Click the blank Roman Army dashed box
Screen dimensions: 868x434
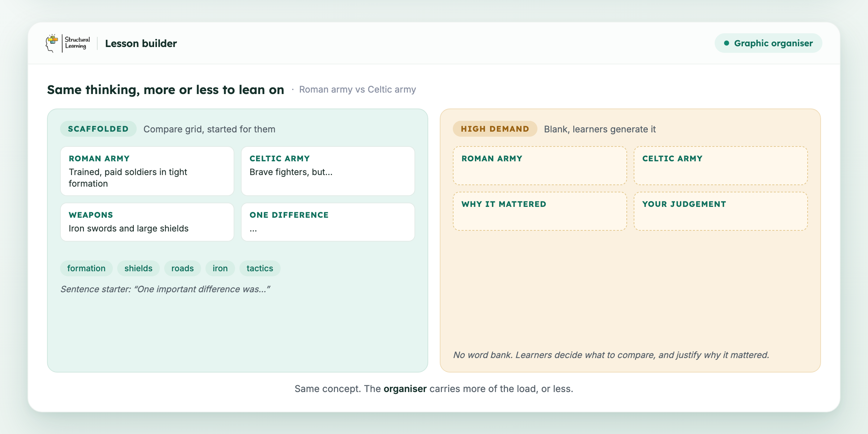[x=540, y=166]
